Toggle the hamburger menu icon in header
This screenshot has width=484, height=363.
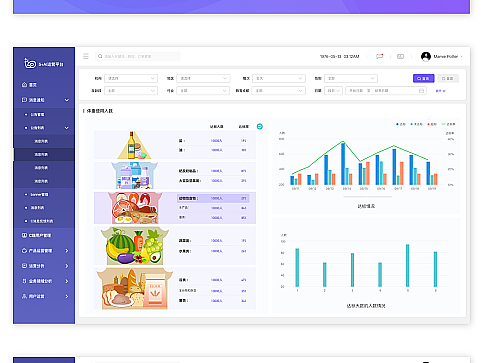pos(86,56)
